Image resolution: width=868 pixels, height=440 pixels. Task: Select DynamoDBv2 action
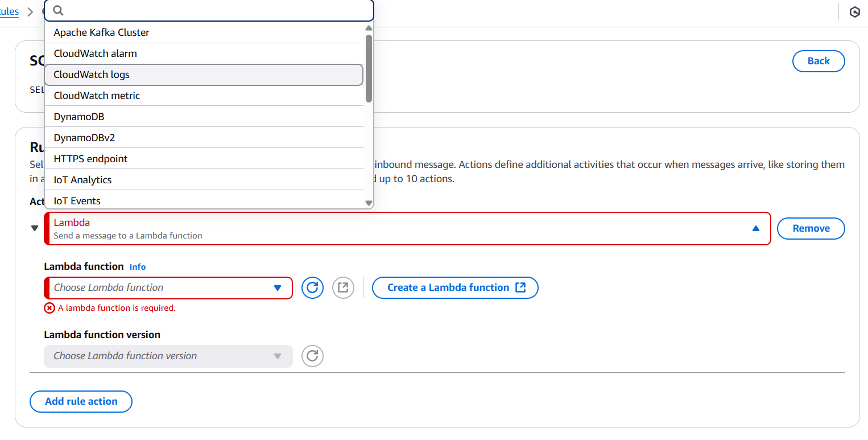[204, 138]
